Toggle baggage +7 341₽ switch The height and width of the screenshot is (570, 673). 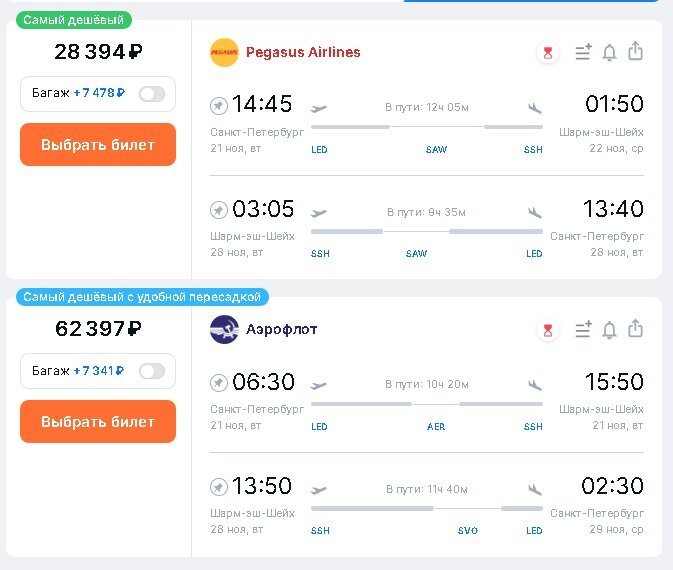(x=152, y=371)
